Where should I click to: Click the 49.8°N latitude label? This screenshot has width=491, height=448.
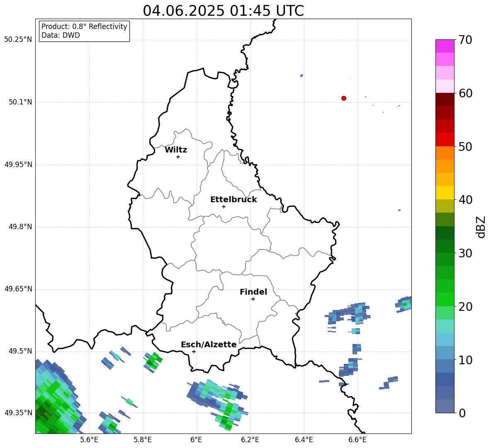pos(20,227)
